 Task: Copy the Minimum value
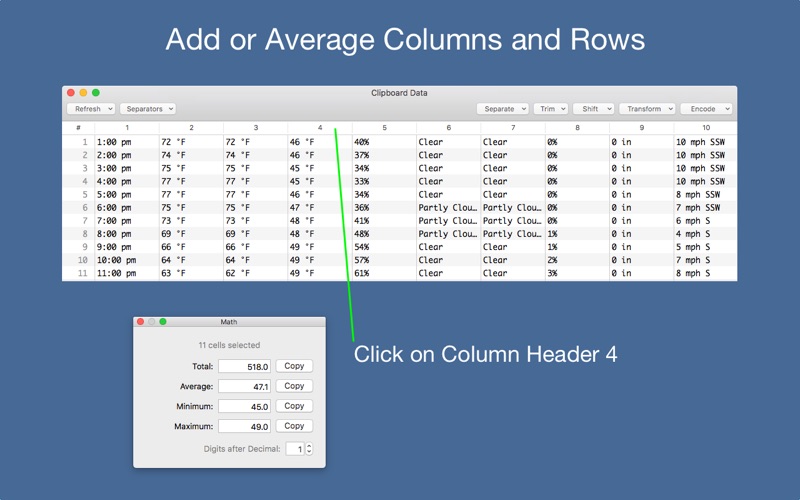(x=294, y=406)
